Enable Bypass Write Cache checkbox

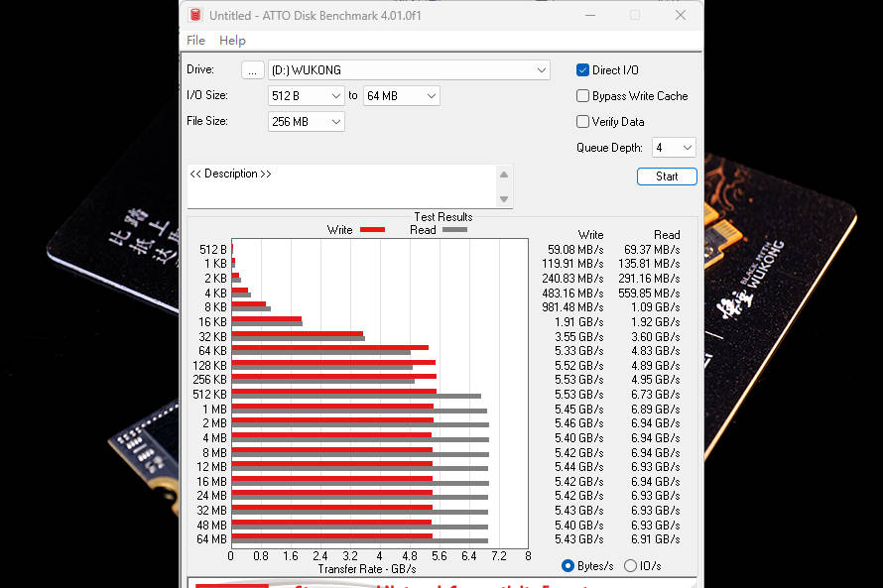coord(583,96)
